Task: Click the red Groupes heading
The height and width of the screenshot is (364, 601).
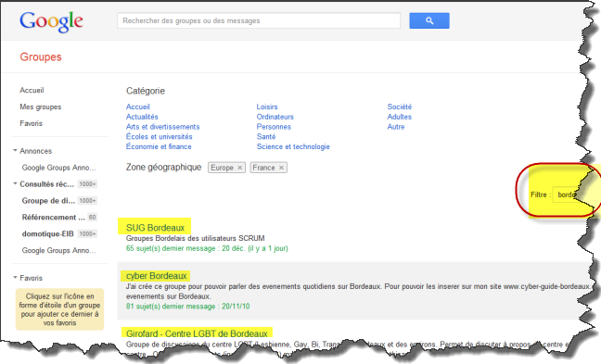Action: coord(41,57)
